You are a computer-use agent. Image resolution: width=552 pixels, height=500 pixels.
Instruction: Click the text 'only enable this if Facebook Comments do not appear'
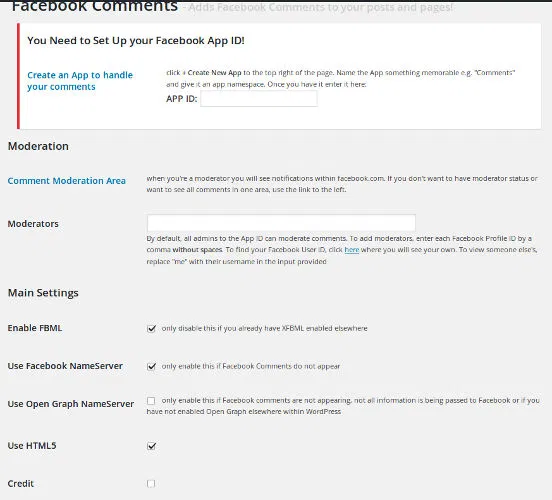pyautogui.click(x=251, y=366)
